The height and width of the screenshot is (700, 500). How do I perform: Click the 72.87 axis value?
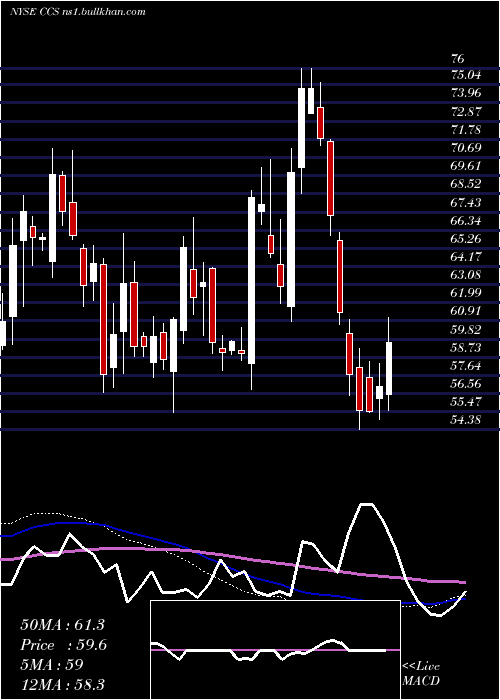point(467,111)
